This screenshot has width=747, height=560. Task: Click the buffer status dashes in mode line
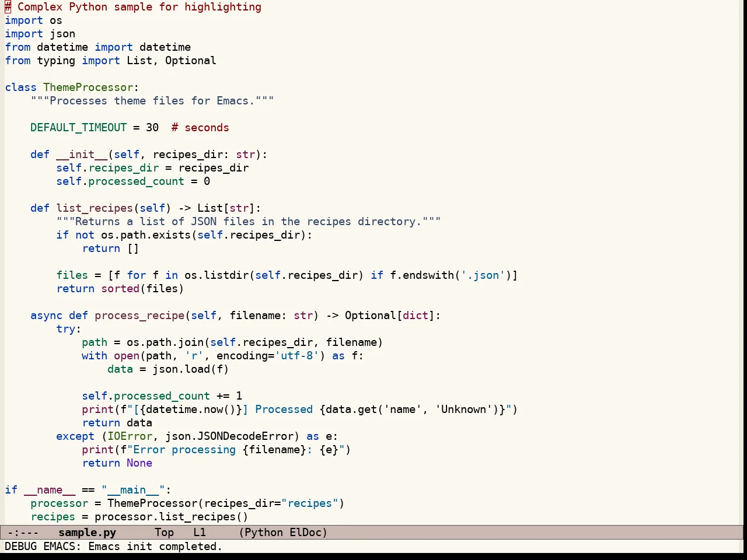point(23,533)
